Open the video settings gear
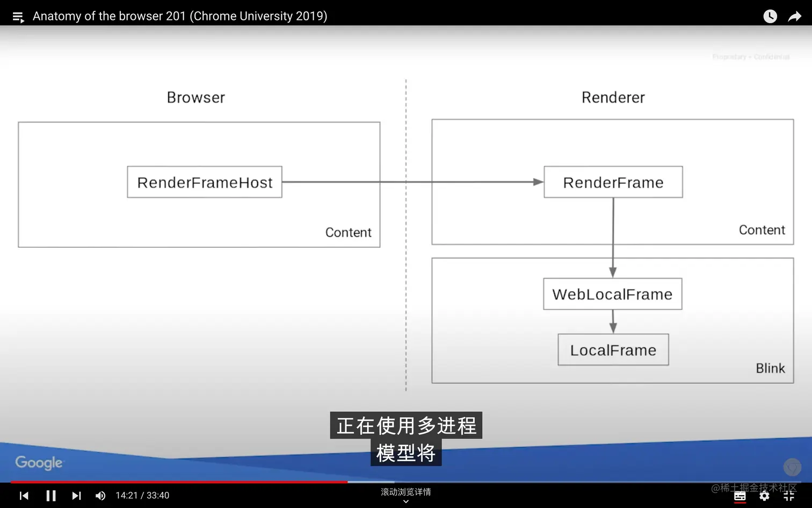Image resolution: width=812 pixels, height=508 pixels. (764, 496)
